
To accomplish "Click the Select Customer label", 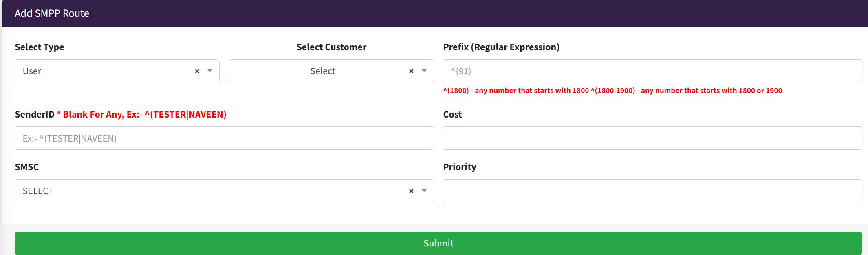I will 331,47.
